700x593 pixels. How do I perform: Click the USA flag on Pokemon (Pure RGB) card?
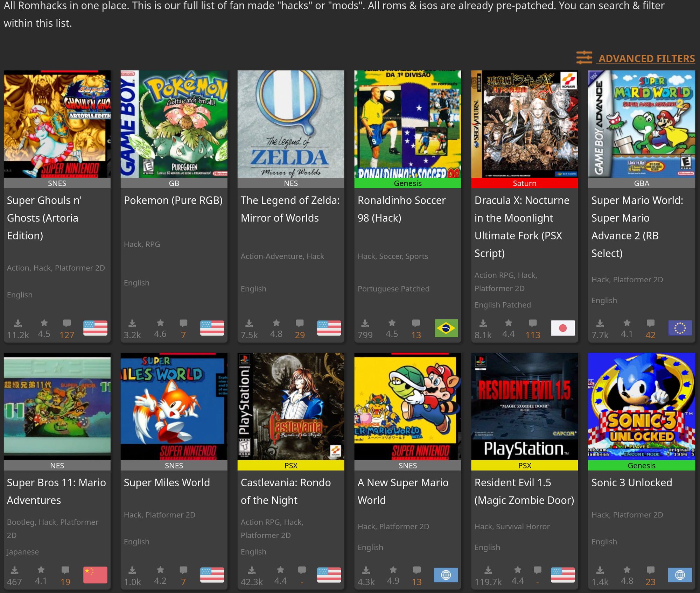(x=212, y=328)
